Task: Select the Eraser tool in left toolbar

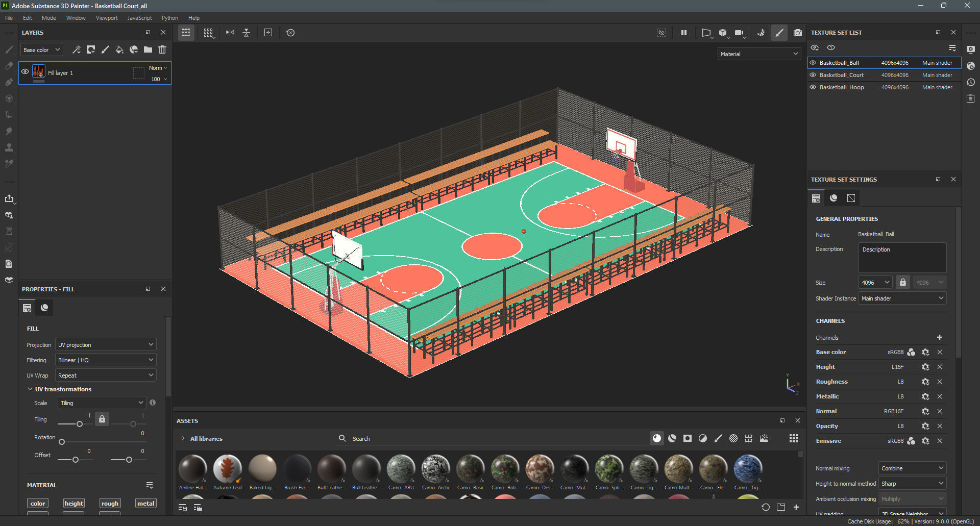Action: click(9, 66)
